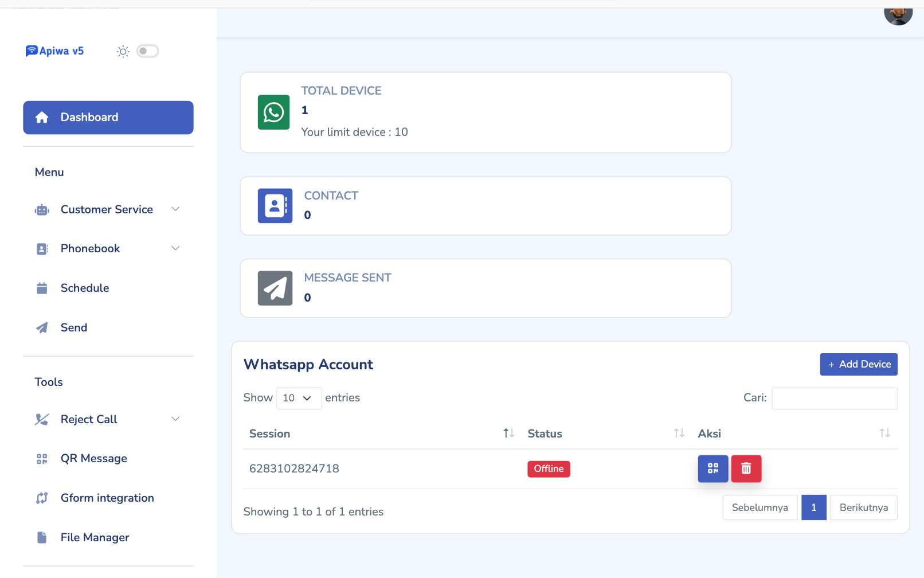
Task: Click the Berikutnya pagination button
Action: point(863,507)
